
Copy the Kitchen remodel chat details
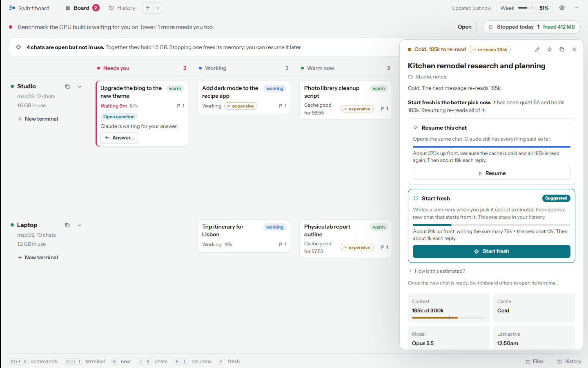point(562,49)
